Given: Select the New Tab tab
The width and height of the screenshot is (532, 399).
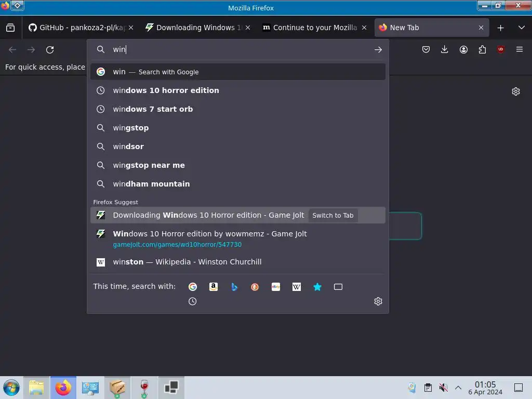Looking at the screenshot, I should 428,28.
